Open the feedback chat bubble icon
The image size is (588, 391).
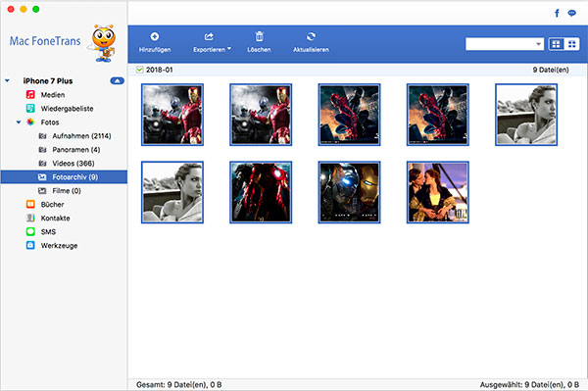coord(572,14)
